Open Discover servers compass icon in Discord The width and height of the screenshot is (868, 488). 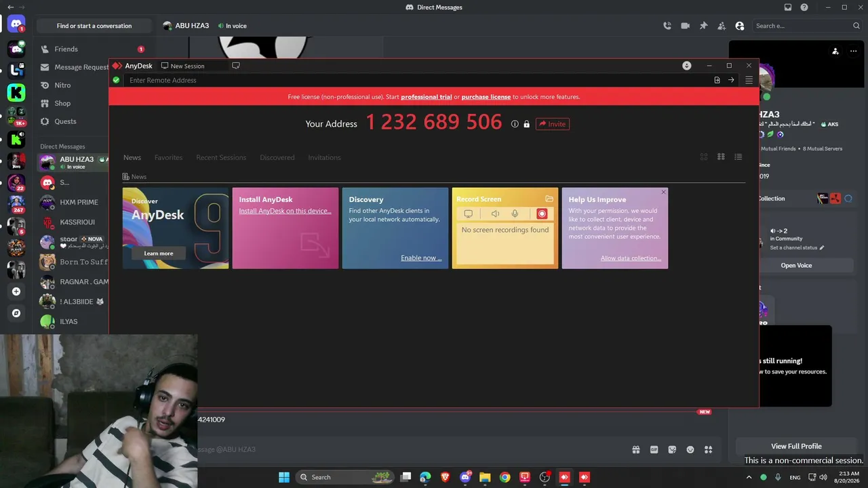point(16,313)
